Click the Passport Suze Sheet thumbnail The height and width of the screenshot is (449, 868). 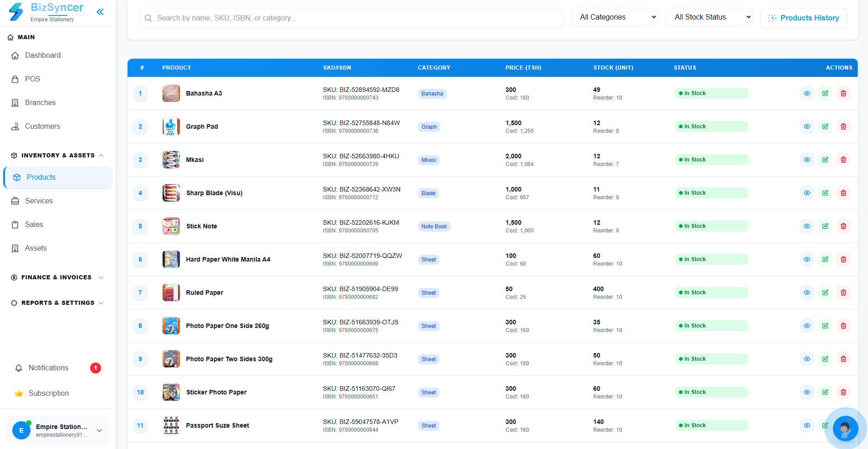(x=171, y=425)
